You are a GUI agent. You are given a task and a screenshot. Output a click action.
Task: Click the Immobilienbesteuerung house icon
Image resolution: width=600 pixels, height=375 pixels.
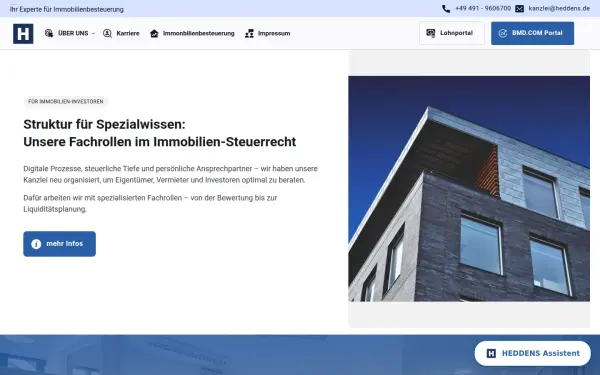pos(154,33)
